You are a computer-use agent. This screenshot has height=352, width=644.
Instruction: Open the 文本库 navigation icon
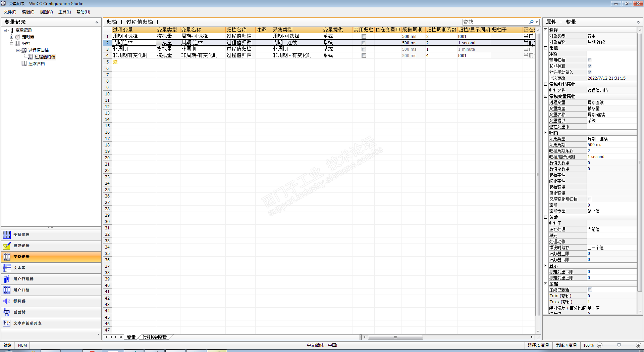7,268
